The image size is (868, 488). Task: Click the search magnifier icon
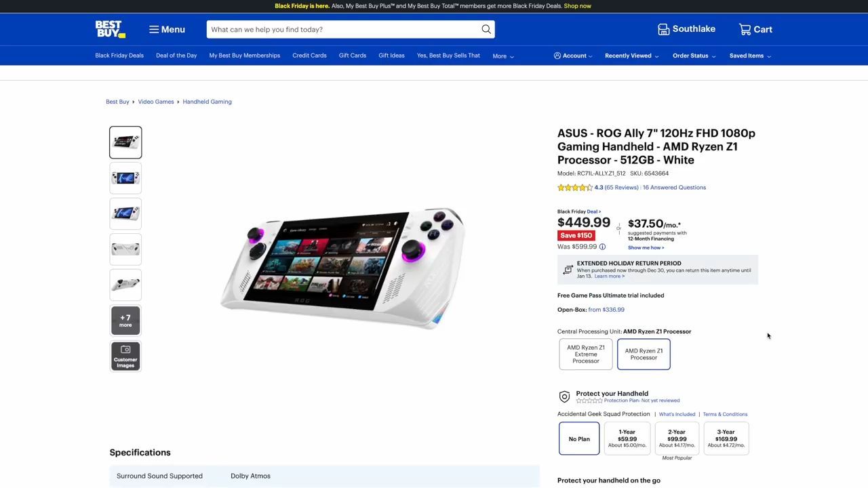pos(486,29)
